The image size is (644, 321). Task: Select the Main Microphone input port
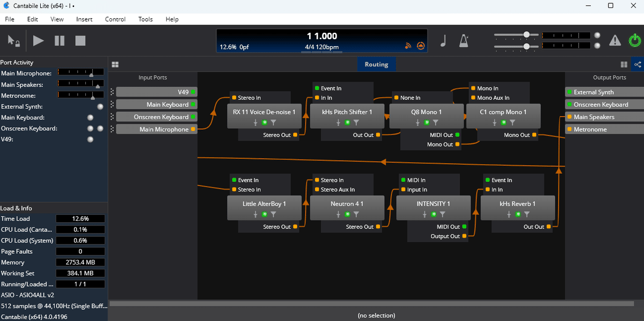point(157,129)
